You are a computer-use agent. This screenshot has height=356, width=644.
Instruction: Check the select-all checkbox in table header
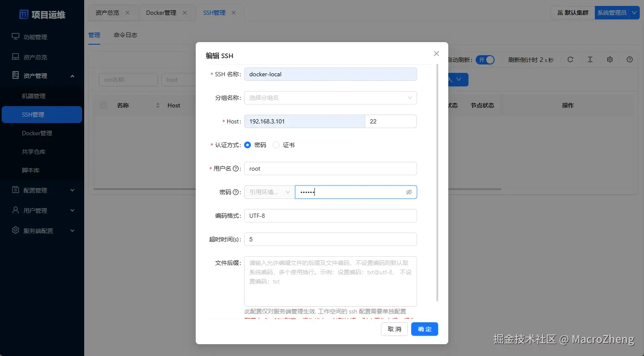pos(104,105)
